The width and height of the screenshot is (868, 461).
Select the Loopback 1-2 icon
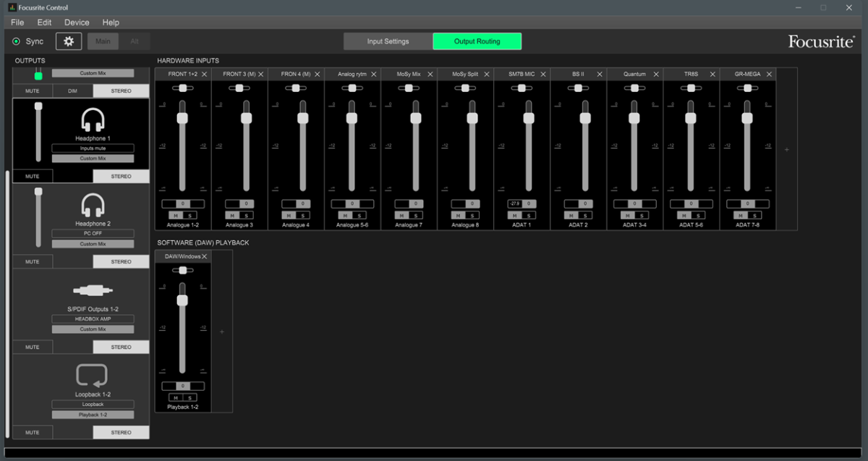point(93,376)
